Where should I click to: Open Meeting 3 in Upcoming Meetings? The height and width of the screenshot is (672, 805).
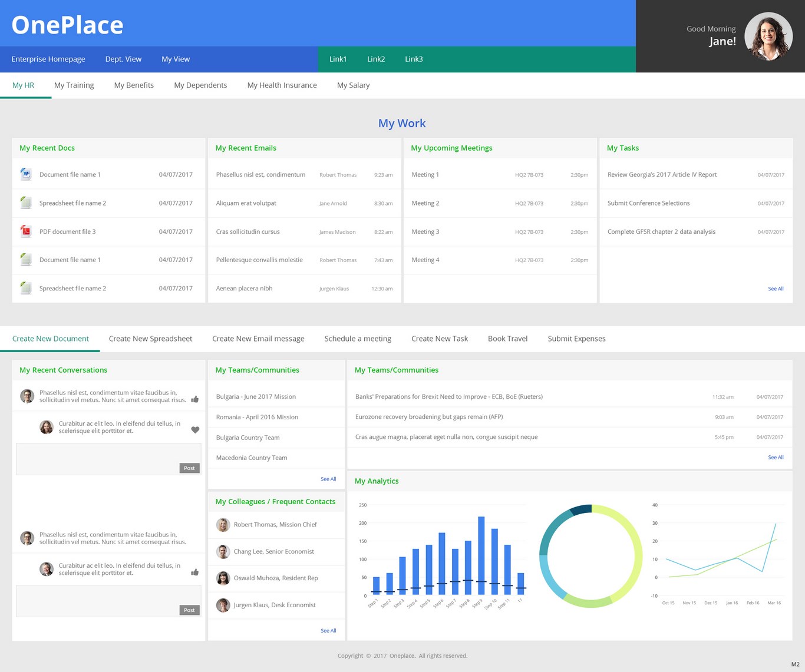[x=425, y=232]
